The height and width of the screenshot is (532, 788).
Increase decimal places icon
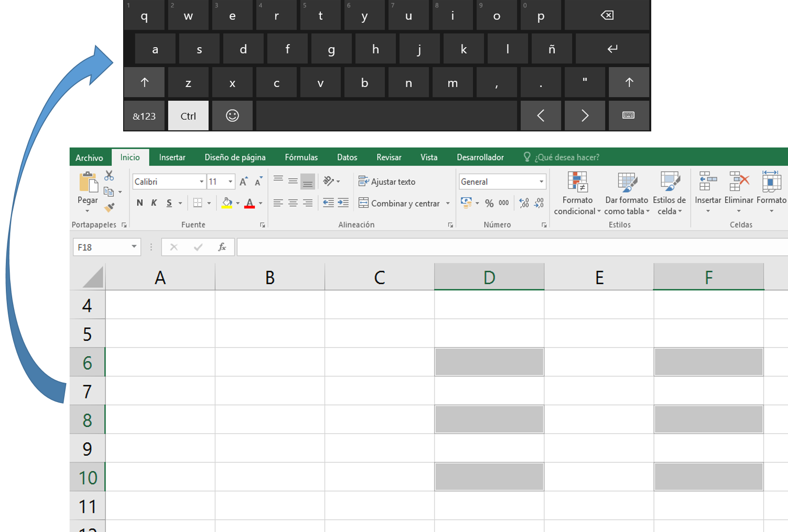524,203
